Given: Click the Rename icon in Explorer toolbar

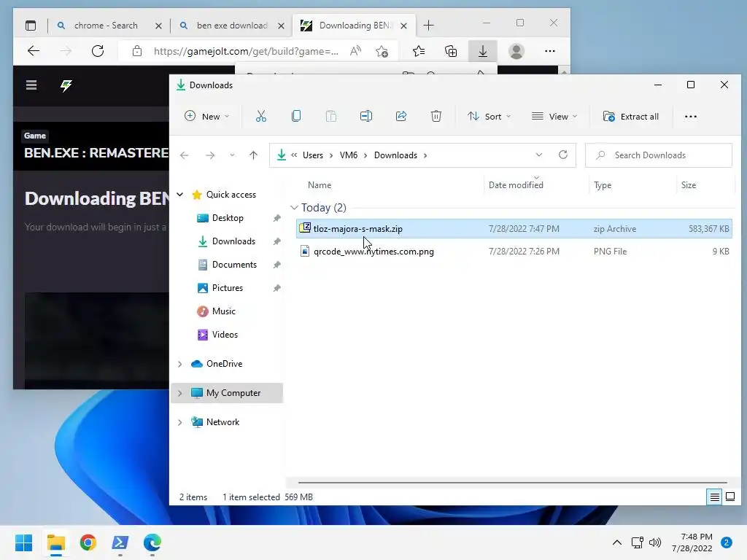Looking at the screenshot, I should click(x=366, y=116).
